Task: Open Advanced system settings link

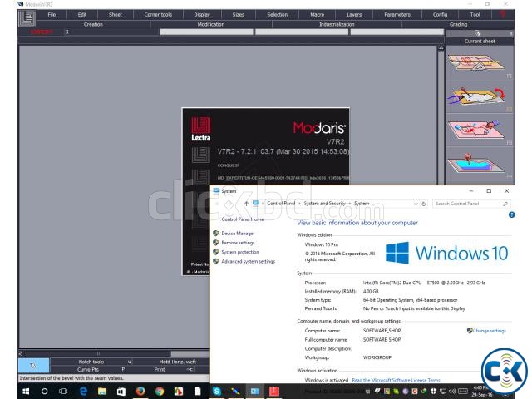Action: click(248, 261)
